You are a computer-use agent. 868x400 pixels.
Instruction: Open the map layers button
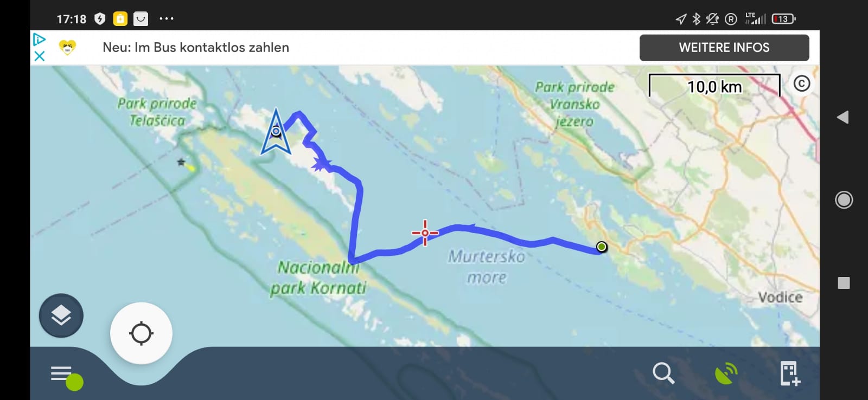61,315
